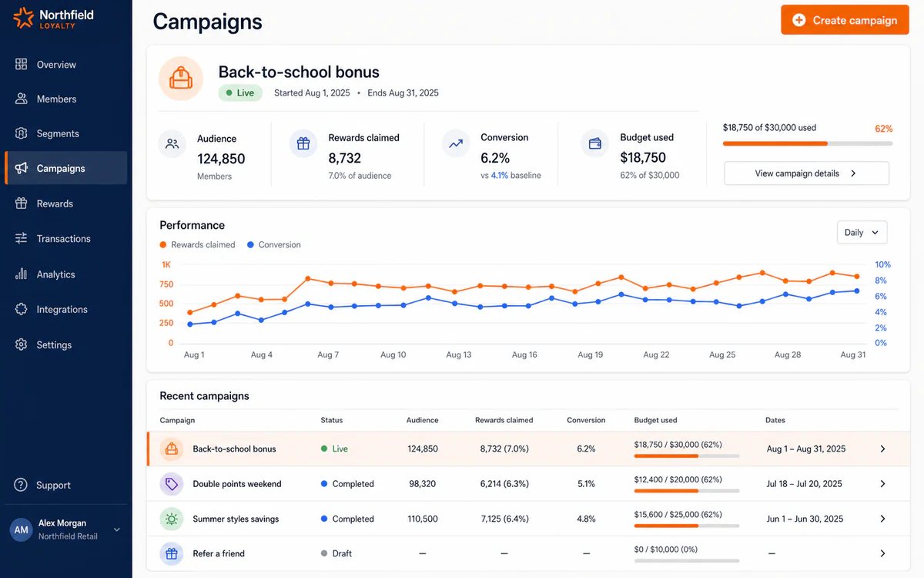924x578 pixels.
Task: Toggle the Rewards claimed legend series
Action: tap(198, 244)
